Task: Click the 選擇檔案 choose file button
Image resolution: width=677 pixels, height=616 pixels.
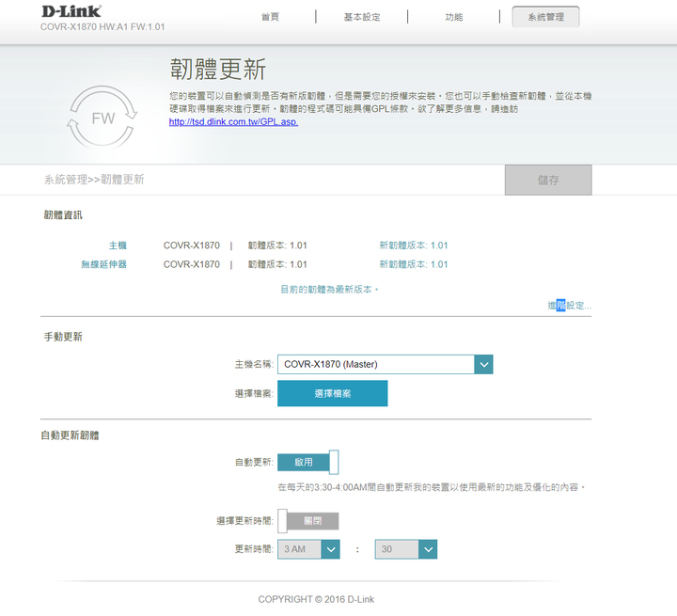Action: pyautogui.click(x=333, y=393)
